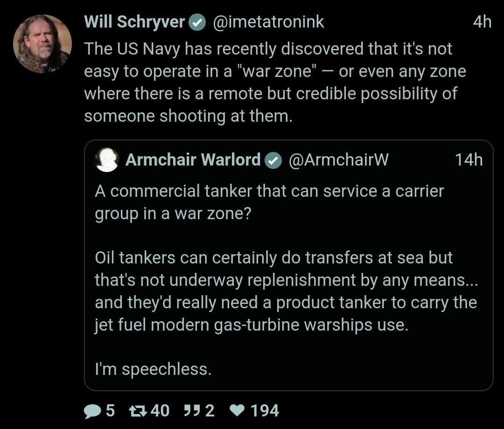The width and height of the screenshot is (504, 429).
Task: Click the 194 likes count
Action: 265,410
